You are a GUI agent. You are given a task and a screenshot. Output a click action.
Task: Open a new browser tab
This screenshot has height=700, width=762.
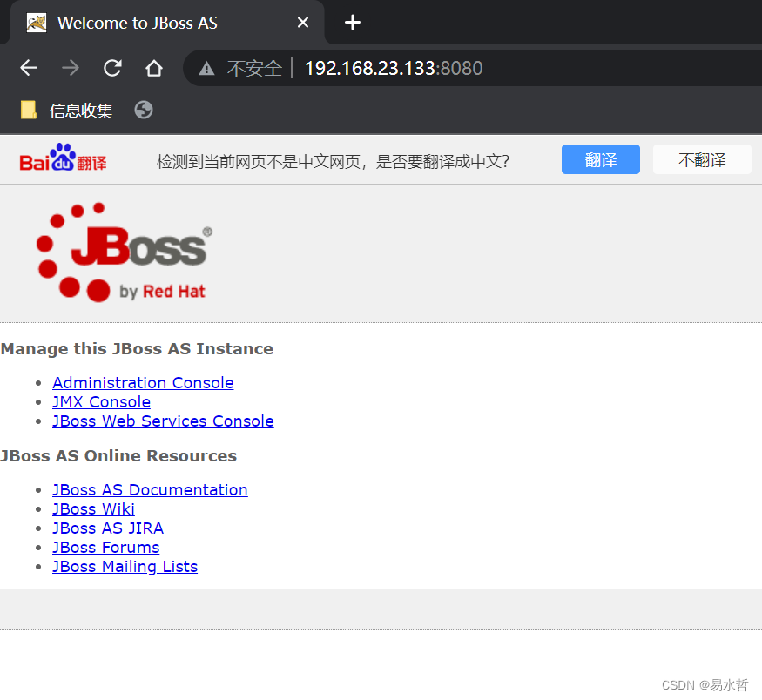click(x=353, y=23)
